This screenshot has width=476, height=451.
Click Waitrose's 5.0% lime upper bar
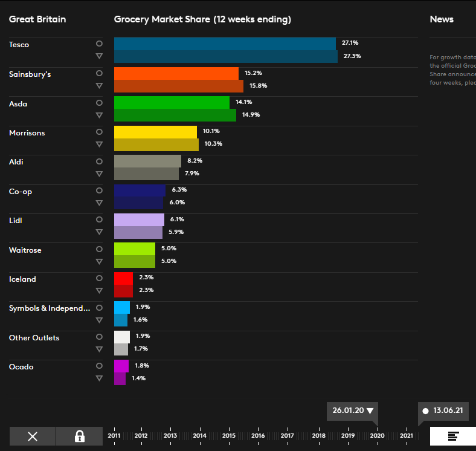(x=135, y=249)
